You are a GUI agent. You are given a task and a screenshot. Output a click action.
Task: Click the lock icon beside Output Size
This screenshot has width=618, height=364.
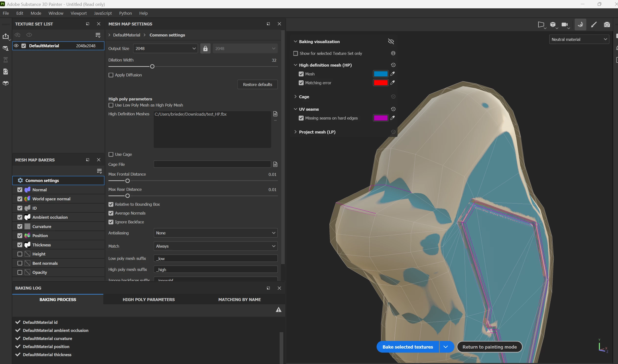pos(205,49)
